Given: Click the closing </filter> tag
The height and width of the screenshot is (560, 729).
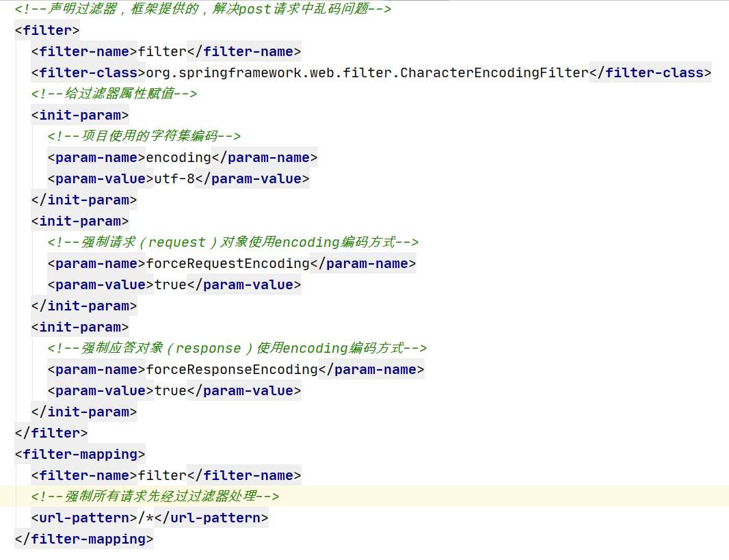Looking at the screenshot, I should point(51,433).
